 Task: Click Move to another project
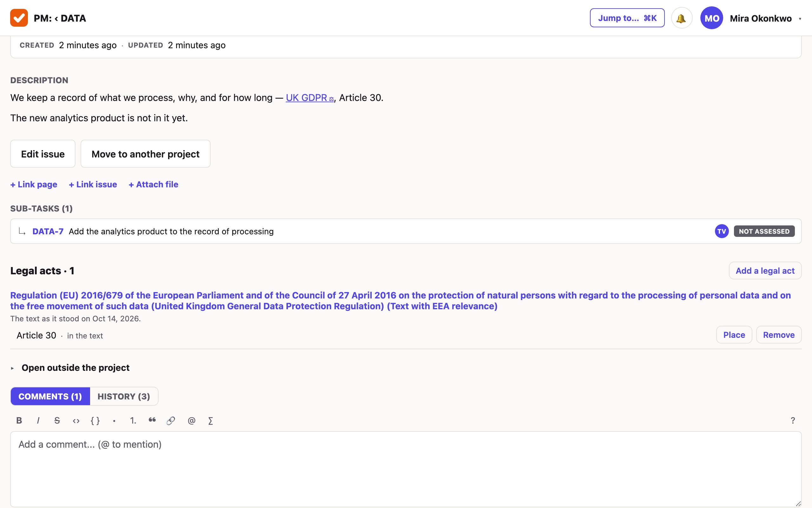point(146,154)
